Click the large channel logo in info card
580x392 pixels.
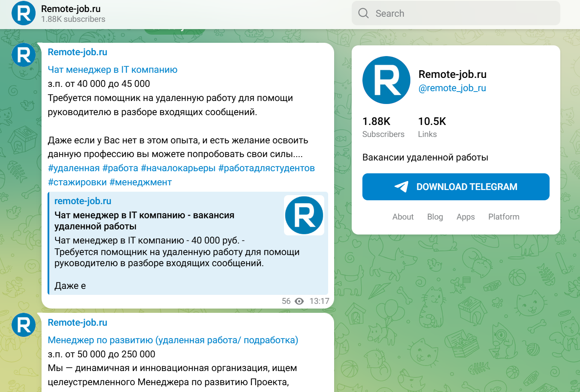(386, 80)
